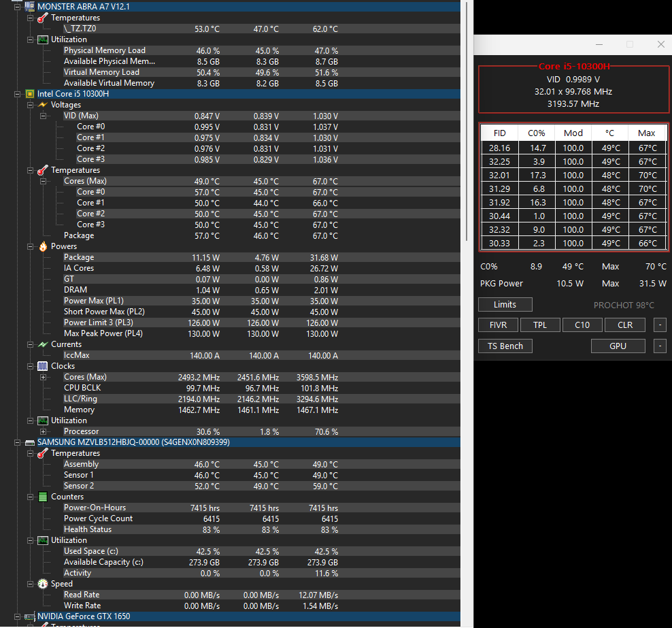672x628 pixels.
Task: Click the Utilization icon above Used Space (c:)
Action: click(x=42, y=540)
